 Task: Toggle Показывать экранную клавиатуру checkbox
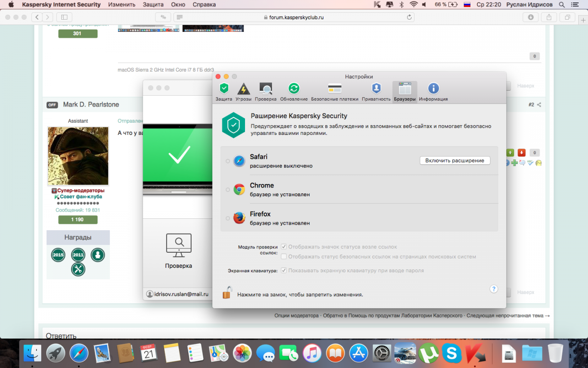point(284,270)
